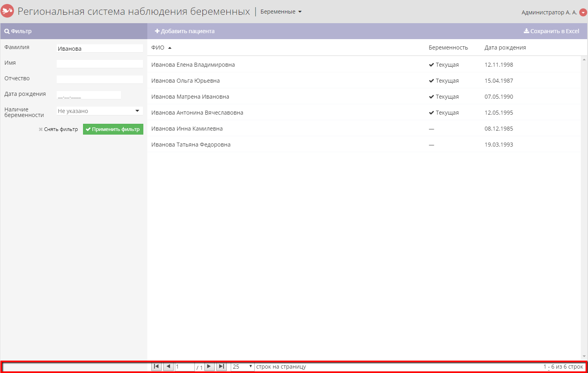Go to last page of results
The height and width of the screenshot is (373, 588).
point(222,367)
